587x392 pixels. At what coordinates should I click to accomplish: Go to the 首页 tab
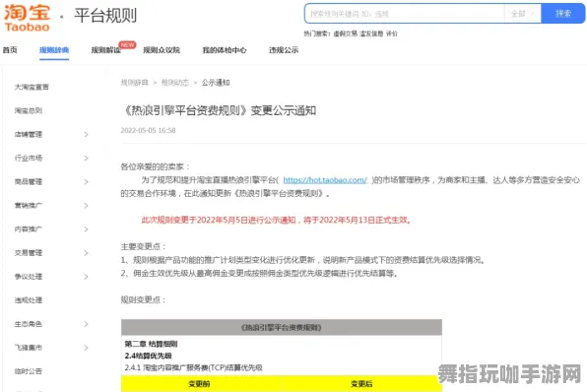click(10, 50)
